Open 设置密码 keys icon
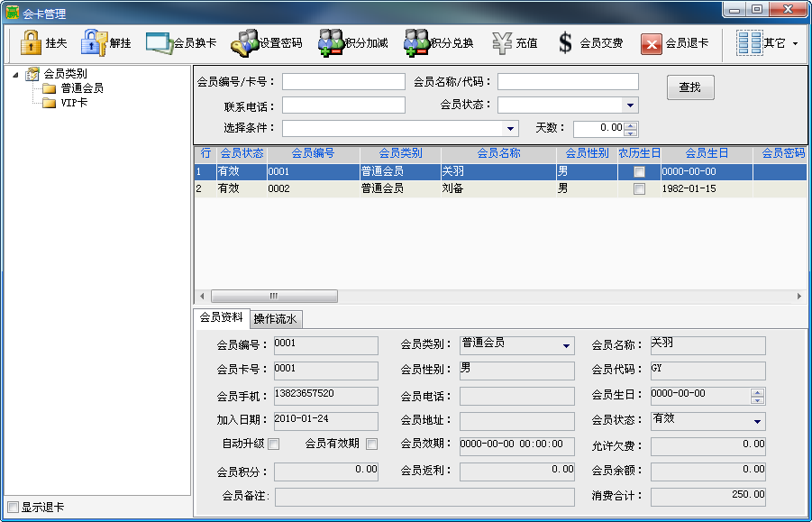Viewport: 812px width, 522px height. click(x=244, y=42)
